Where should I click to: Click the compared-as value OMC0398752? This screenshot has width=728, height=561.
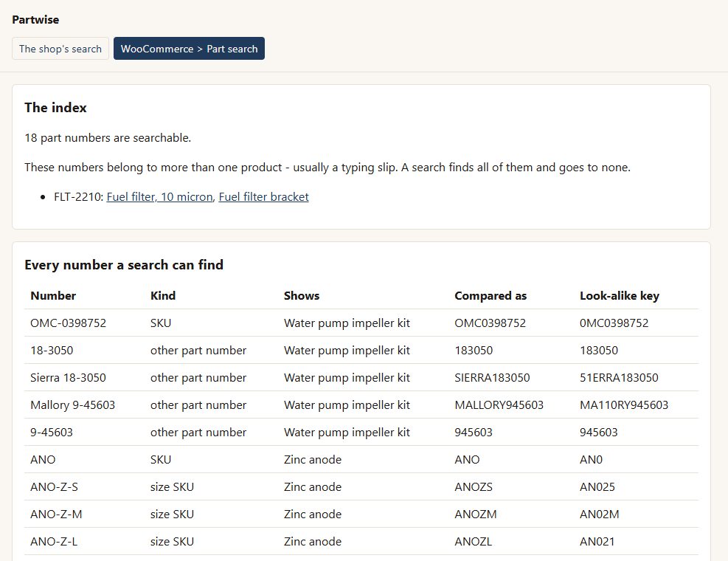pos(490,323)
